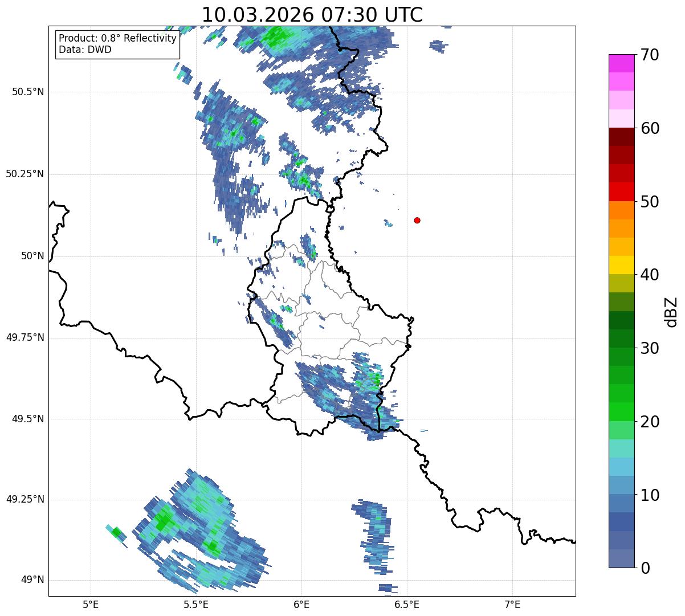Click the bright red colorbar segment near 50
Screen dimensions: 685x616
(x=621, y=191)
